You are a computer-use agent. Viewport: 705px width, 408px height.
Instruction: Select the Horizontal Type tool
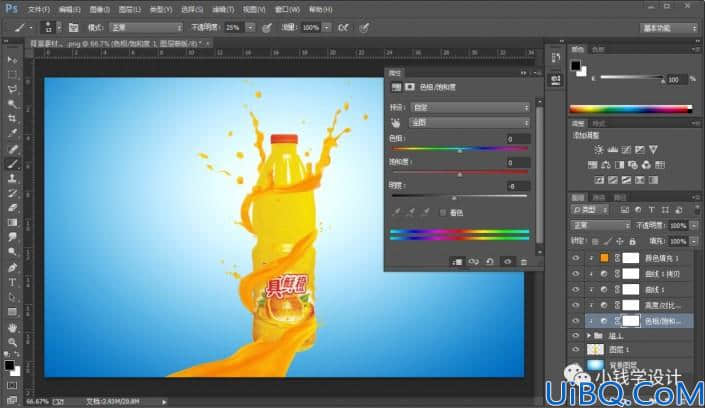[12, 282]
